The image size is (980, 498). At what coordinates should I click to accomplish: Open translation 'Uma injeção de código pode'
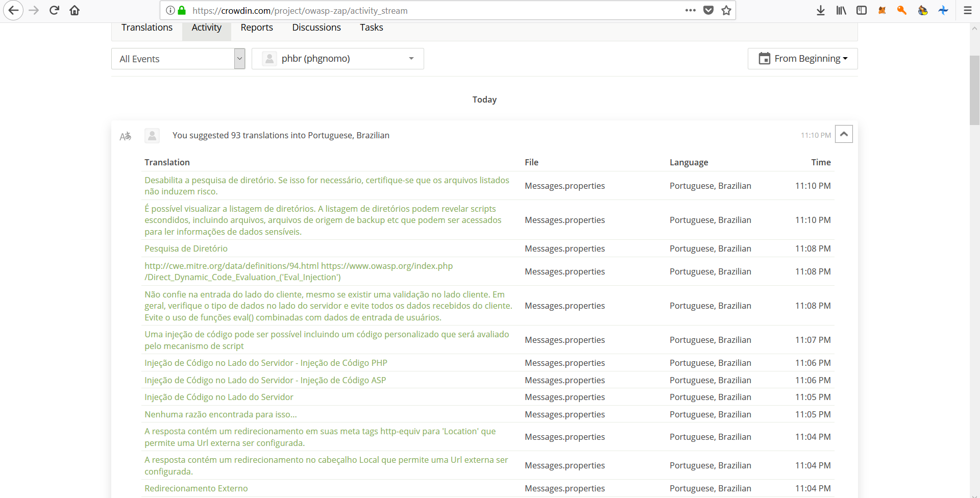(327, 340)
